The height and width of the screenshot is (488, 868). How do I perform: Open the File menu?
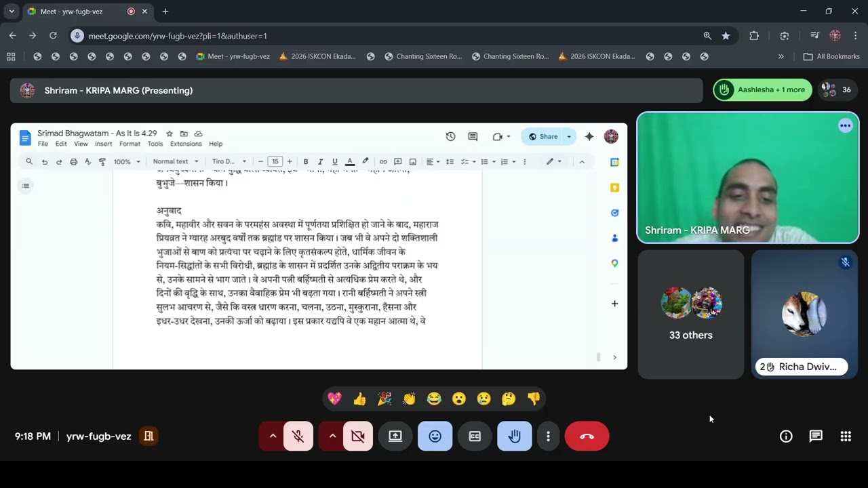(x=43, y=144)
